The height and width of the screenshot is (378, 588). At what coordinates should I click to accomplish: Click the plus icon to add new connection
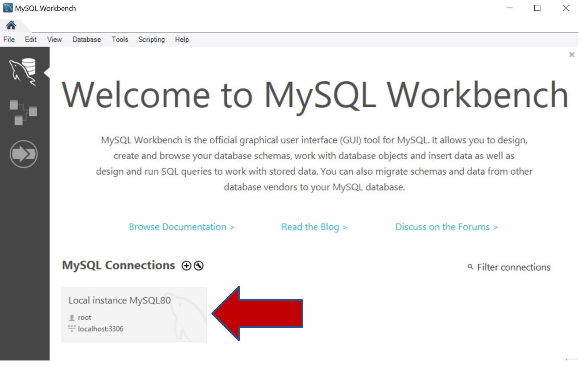[x=186, y=266]
